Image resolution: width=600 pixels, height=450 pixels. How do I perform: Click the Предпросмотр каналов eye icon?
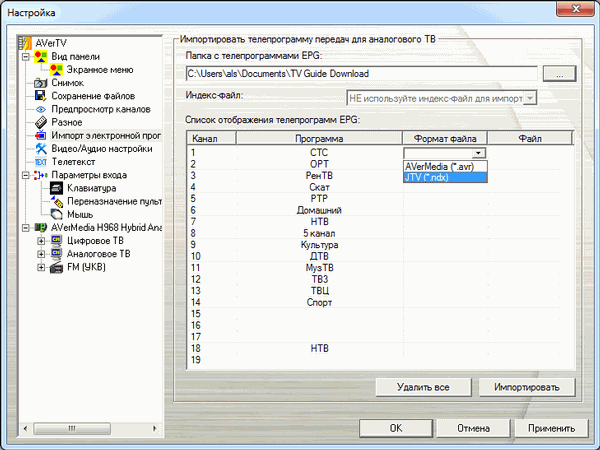[x=41, y=109]
